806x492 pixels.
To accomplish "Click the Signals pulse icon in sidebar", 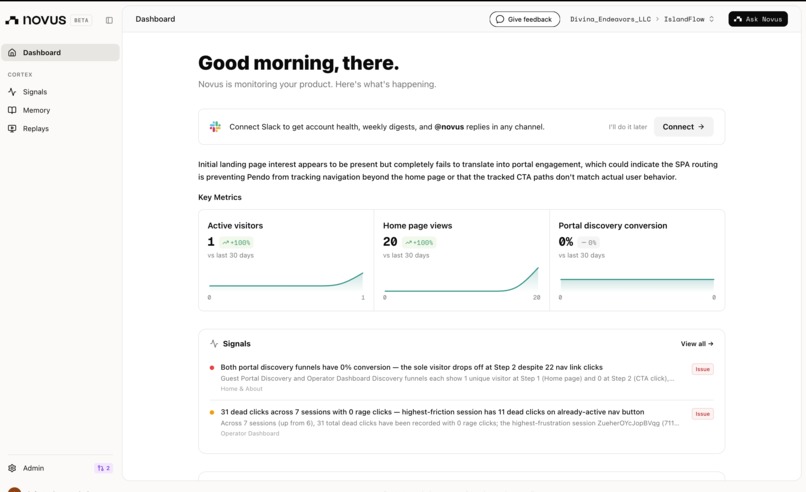I will (12, 92).
